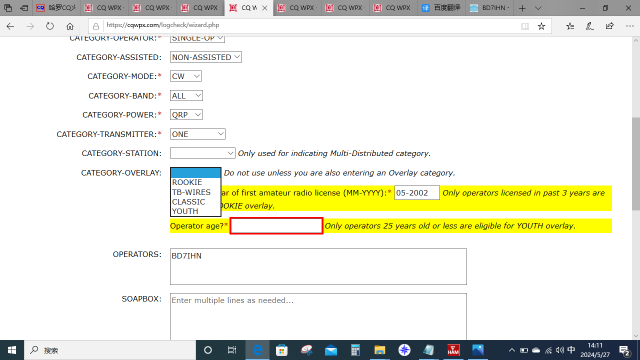
Task: Share this page icon
Action: coord(610,27)
